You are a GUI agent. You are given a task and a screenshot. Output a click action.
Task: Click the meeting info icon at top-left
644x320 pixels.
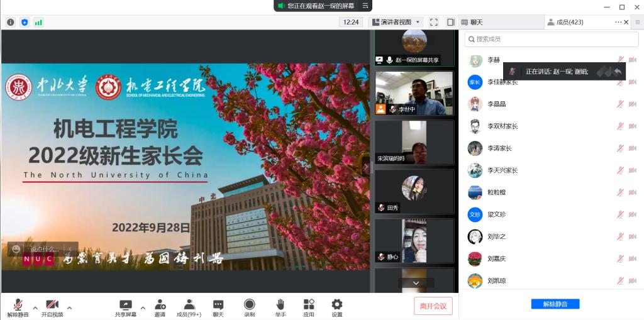click(x=11, y=22)
